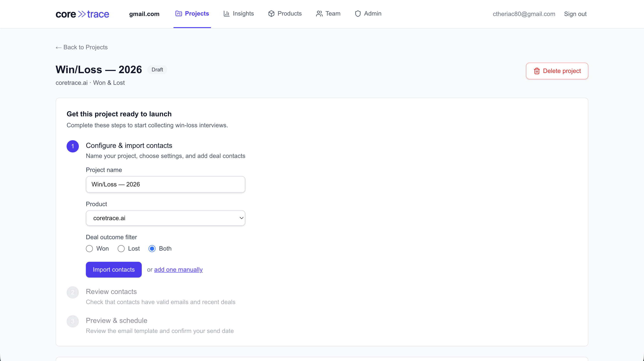This screenshot has height=361, width=644.
Task: Click the Insights bar chart icon
Action: pos(226,14)
